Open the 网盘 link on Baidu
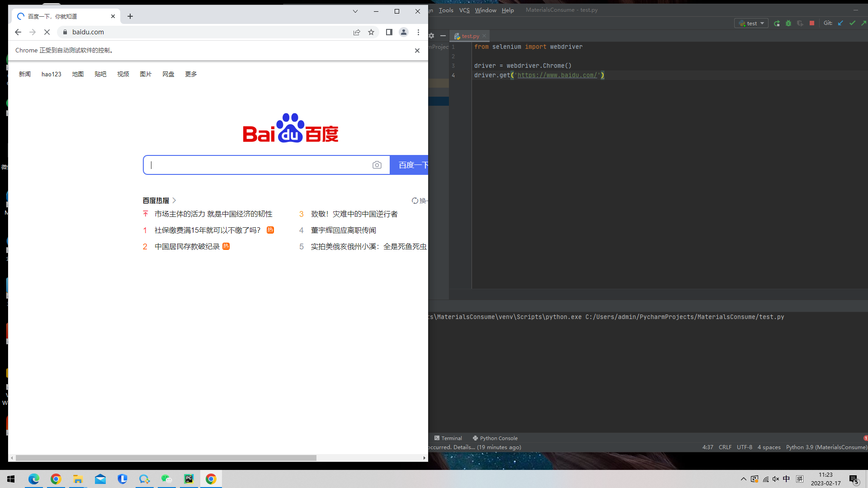This screenshot has height=488, width=868. (x=168, y=74)
